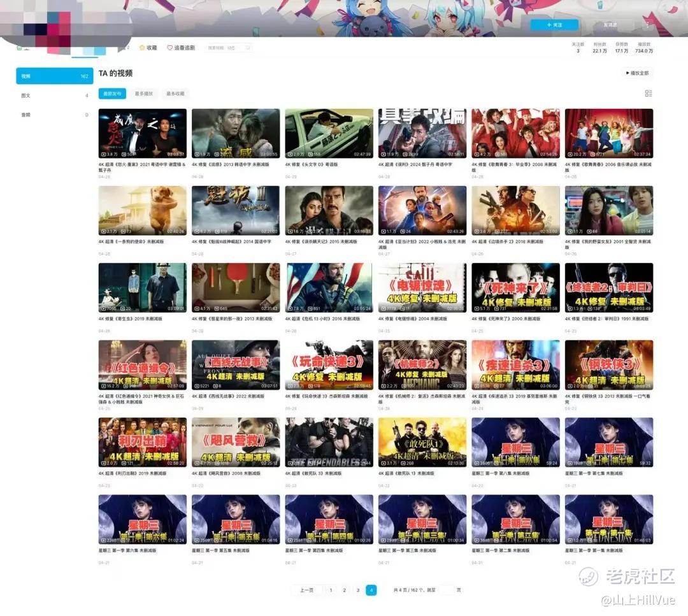Open 《亚当计划》2022 video thumbnail
Screen dimensions: 688x616
click(x=422, y=211)
